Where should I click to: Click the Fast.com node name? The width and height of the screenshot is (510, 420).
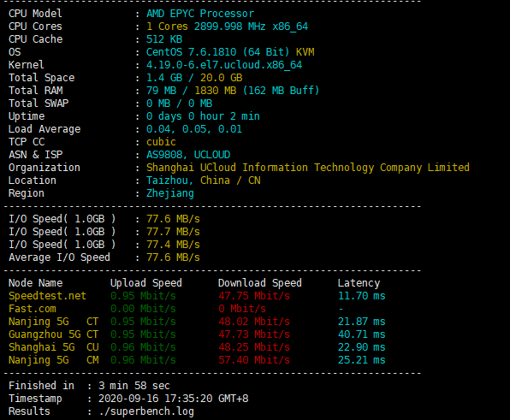pyautogui.click(x=33, y=309)
